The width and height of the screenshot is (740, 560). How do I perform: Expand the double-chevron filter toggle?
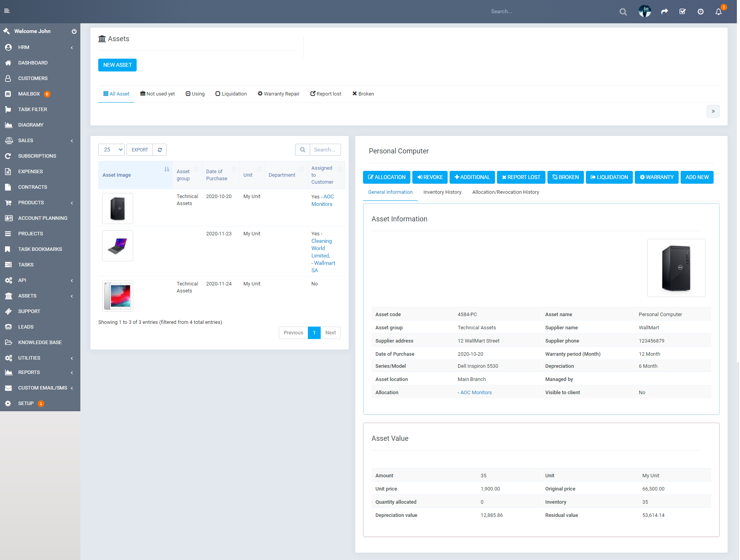point(713,111)
